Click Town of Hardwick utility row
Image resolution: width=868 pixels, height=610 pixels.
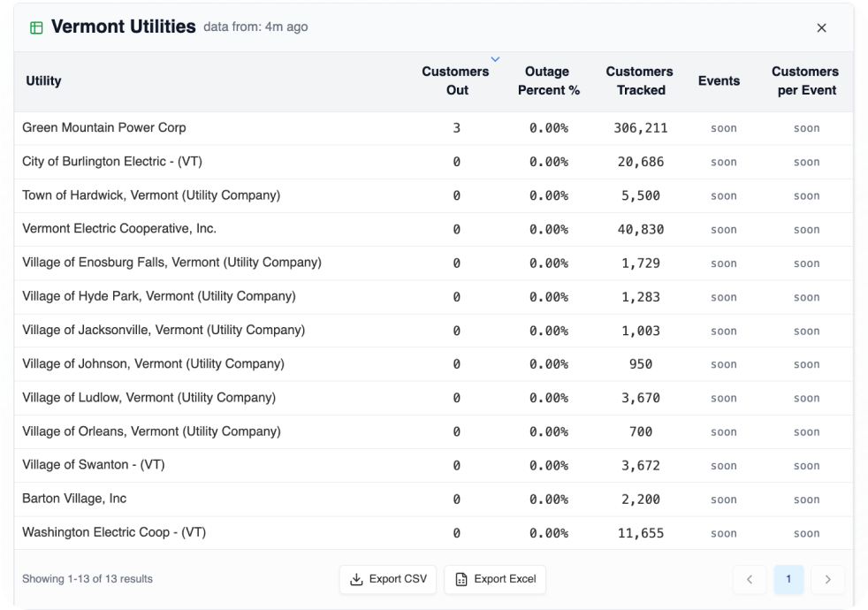[151, 195]
